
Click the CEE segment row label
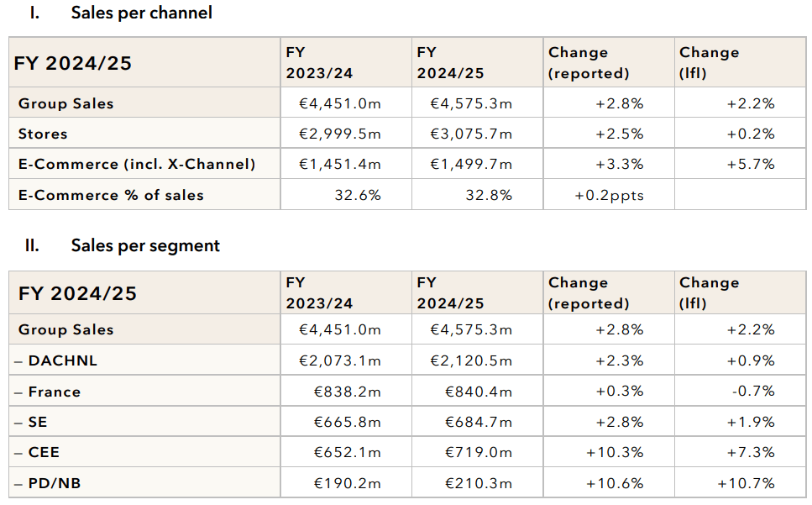[44, 452]
